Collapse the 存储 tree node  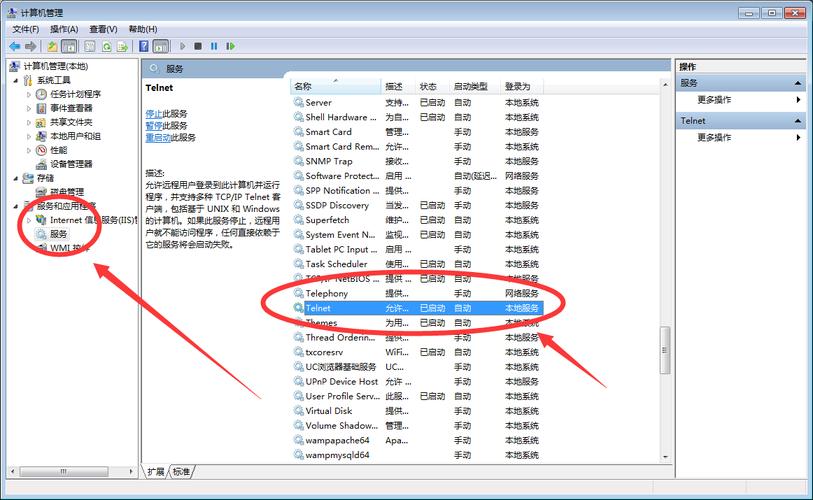click(x=16, y=178)
